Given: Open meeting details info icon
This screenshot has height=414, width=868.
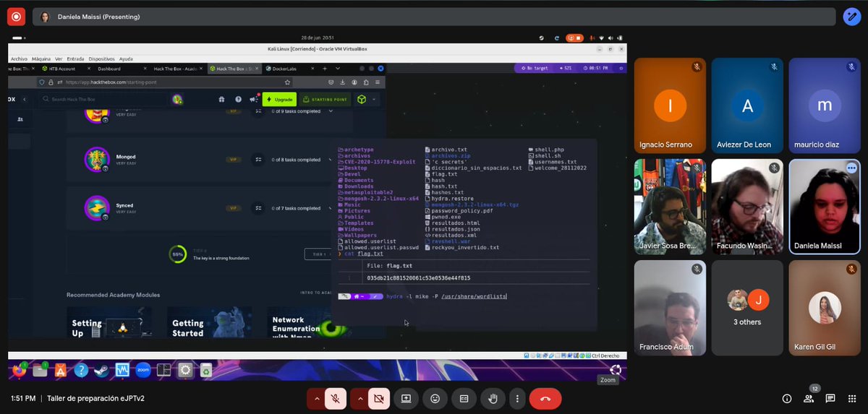Looking at the screenshot, I should (787, 398).
